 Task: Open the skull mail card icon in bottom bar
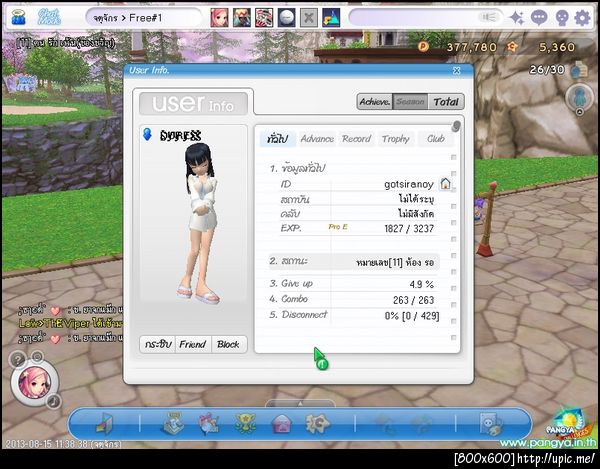click(491, 423)
